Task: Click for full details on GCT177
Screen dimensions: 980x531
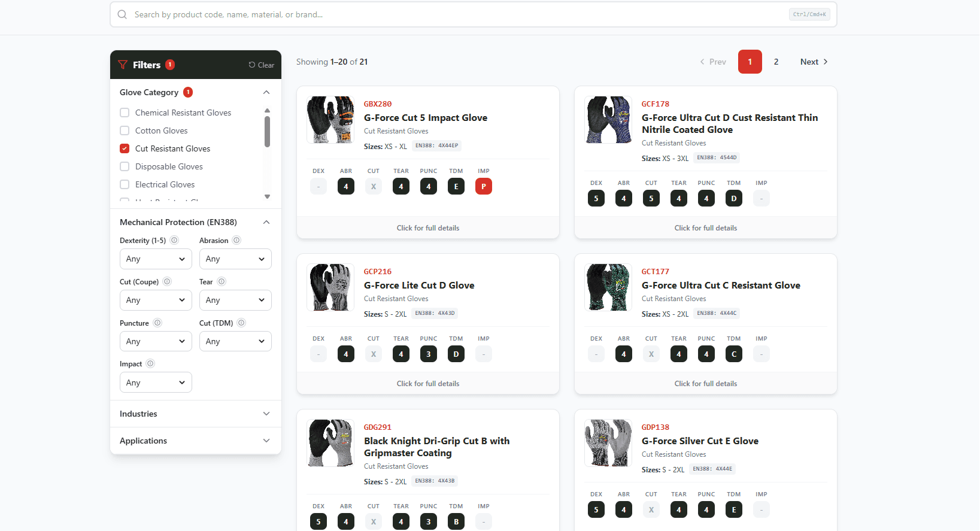Action: click(706, 383)
